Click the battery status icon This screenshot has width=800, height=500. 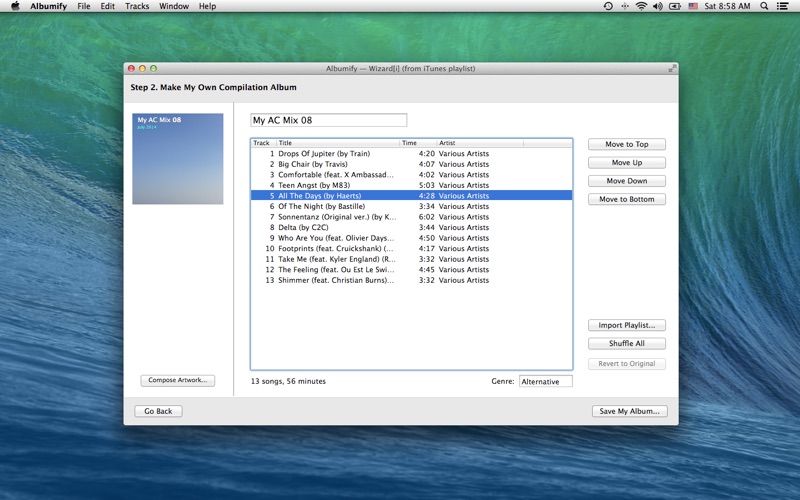674,6
